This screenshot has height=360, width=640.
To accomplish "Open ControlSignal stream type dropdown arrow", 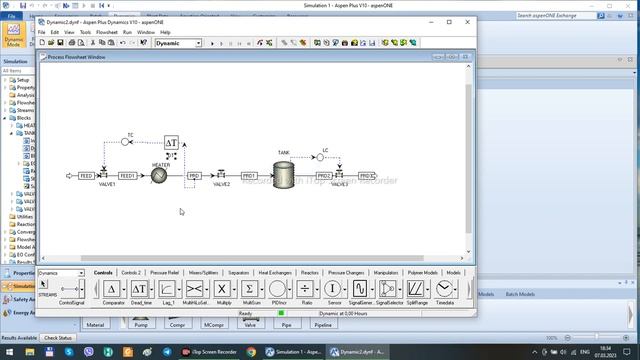I will (82, 289).
